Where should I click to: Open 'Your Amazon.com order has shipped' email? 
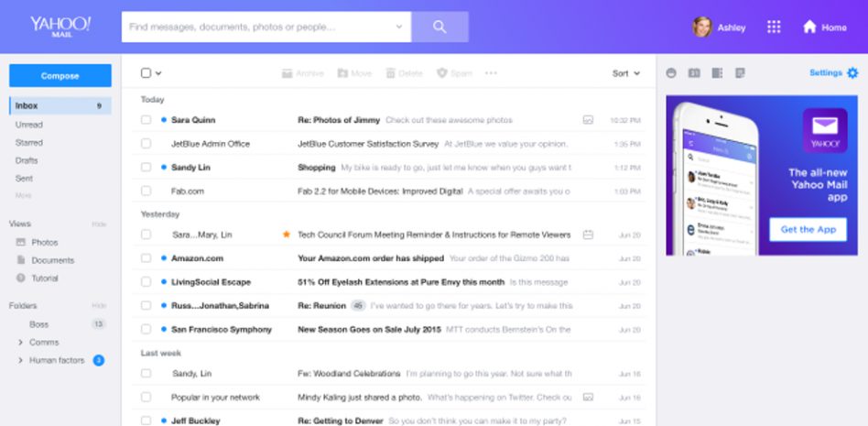(x=371, y=258)
